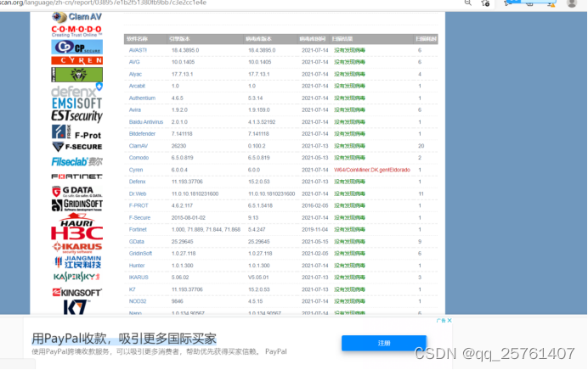Click the Kaspersky logo
The height and width of the screenshot is (370, 588).
76,277
